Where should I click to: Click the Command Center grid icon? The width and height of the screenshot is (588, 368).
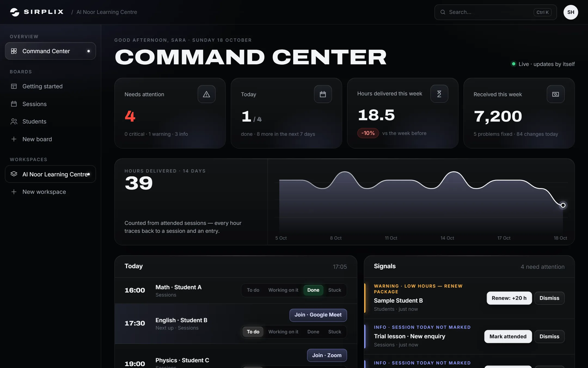14,51
